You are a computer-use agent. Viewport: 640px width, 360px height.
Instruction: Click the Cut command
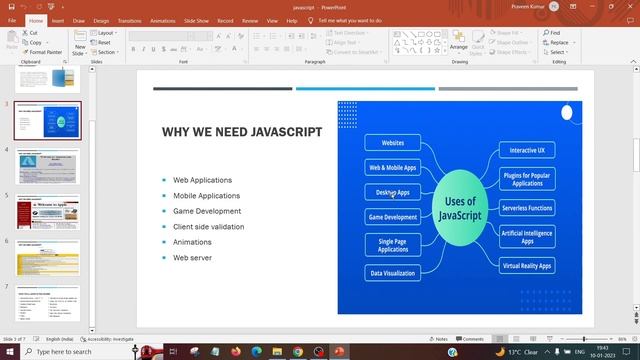click(x=30, y=33)
